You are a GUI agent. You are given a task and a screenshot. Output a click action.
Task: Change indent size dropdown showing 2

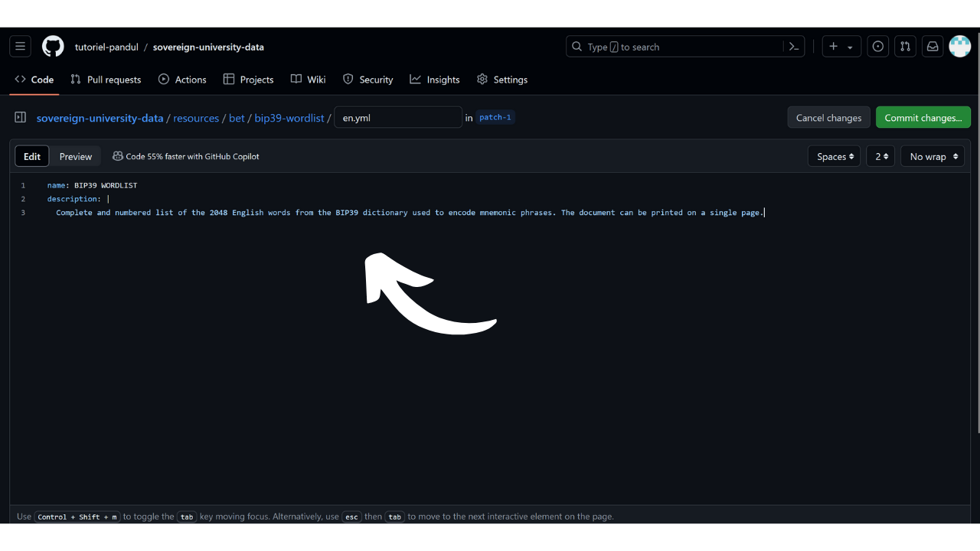pos(880,156)
